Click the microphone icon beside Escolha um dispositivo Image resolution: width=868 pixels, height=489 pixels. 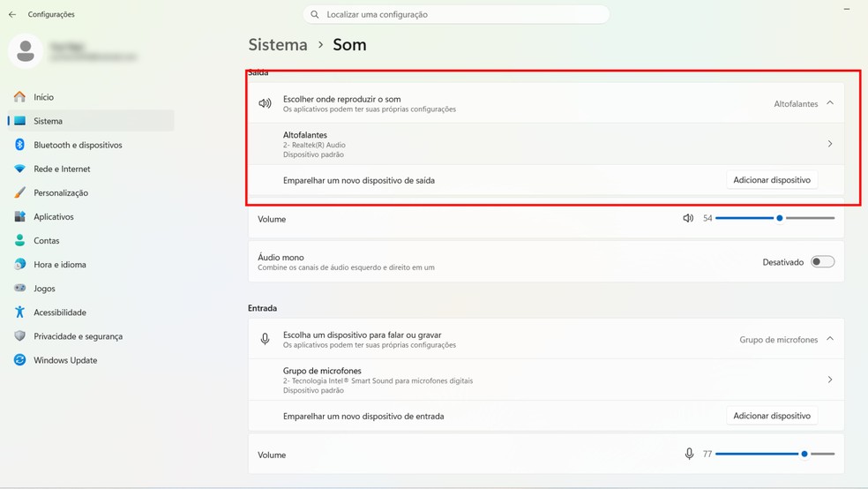click(266, 339)
